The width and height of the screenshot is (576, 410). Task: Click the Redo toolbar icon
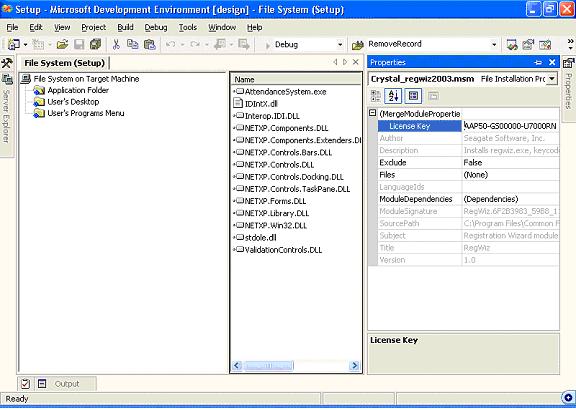(x=195, y=44)
